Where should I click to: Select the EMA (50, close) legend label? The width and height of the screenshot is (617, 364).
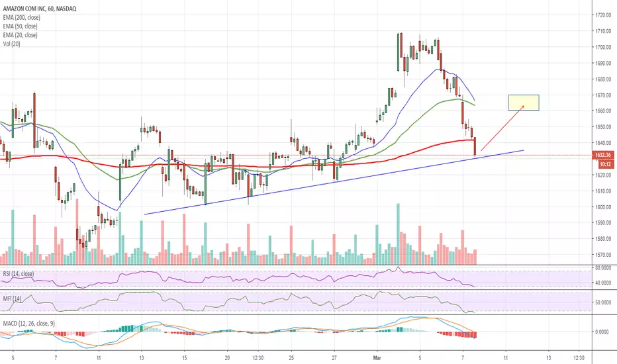(x=20, y=26)
